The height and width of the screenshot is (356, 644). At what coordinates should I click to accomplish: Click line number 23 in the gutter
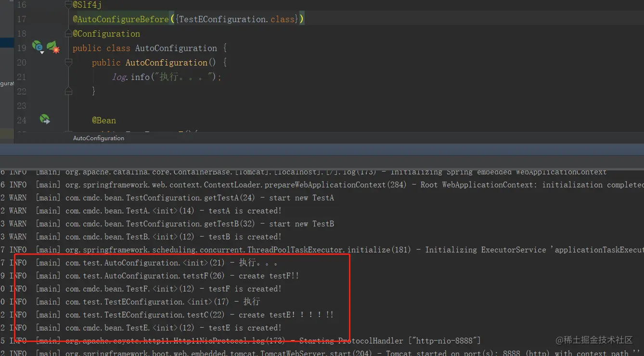click(x=22, y=105)
